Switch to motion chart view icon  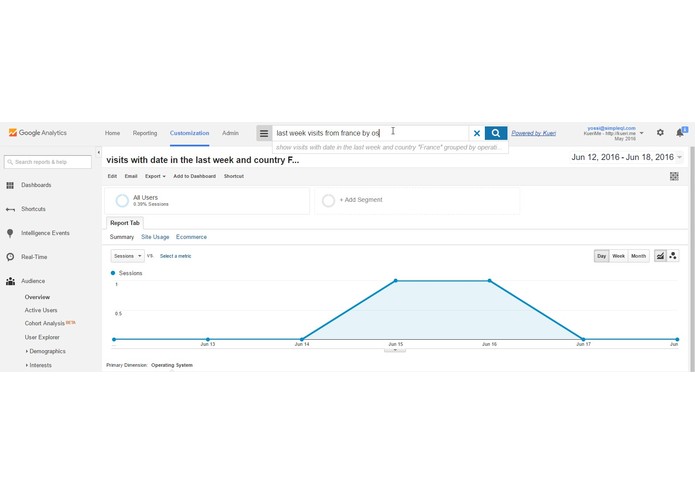click(673, 256)
